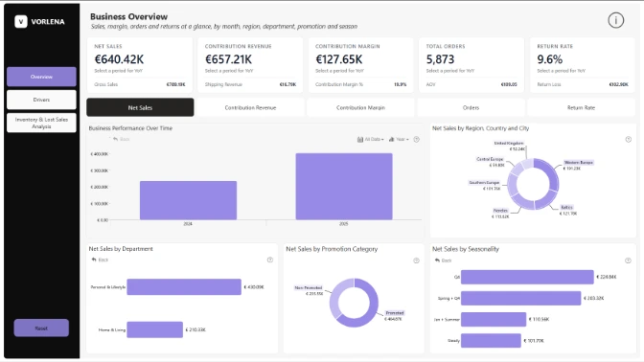Select the Southern Europe donut segment
Viewport: 644px width, 362px height.
(512, 184)
